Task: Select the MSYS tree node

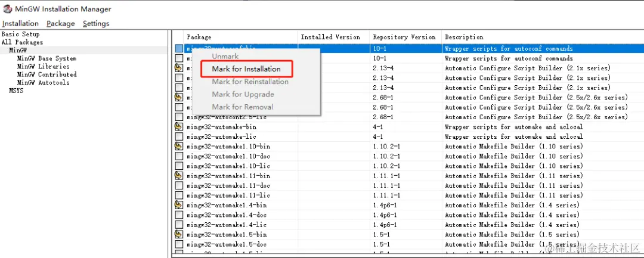Action: coord(16,91)
